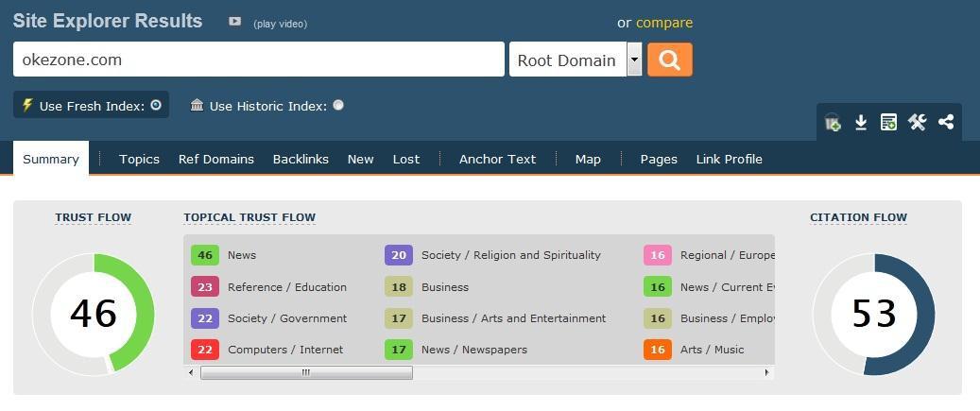Open the Topics tab
The width and height of the screenshot is (980, 411).
(x=139, y=160)
